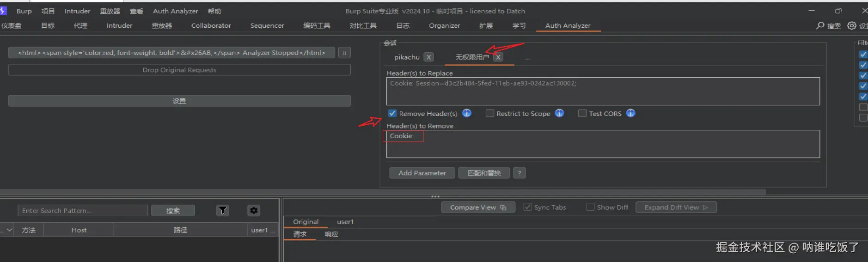Close the 无权限用户 session tab
This screenshot has height=262, width=868.
pos(498,57)
